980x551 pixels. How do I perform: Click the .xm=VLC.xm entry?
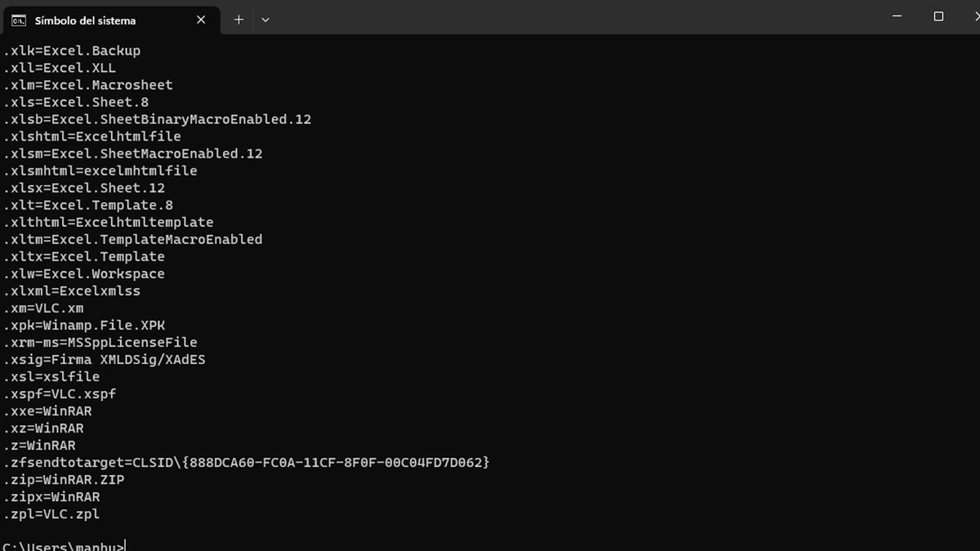click(x=54, y=307)
